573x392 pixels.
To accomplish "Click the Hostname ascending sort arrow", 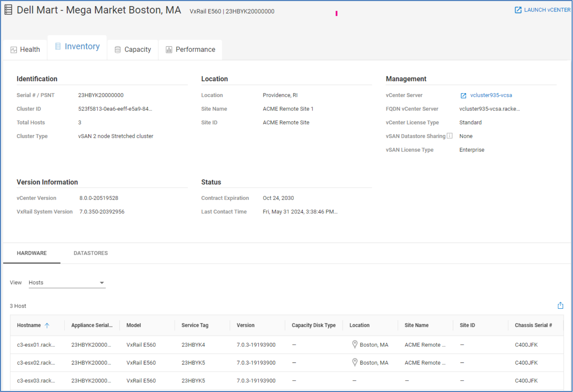I will pos(47,325).
